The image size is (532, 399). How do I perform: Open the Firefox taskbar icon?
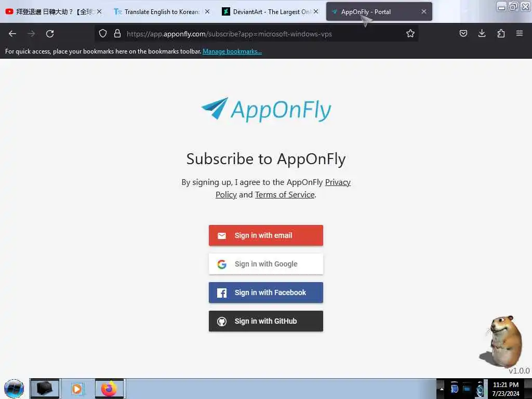click(x=109, y=389)
